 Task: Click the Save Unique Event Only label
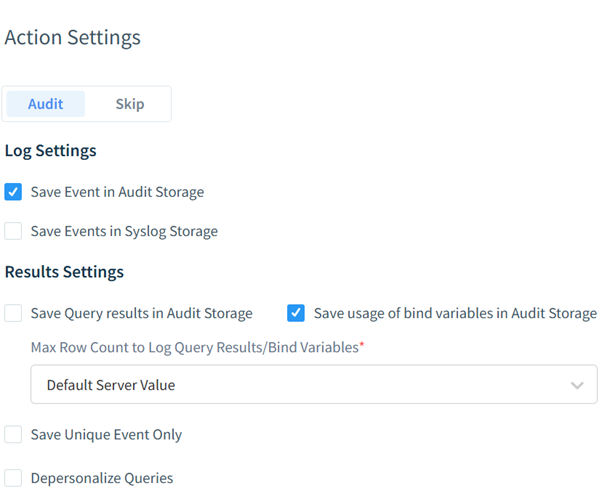[x=106, y=435]
